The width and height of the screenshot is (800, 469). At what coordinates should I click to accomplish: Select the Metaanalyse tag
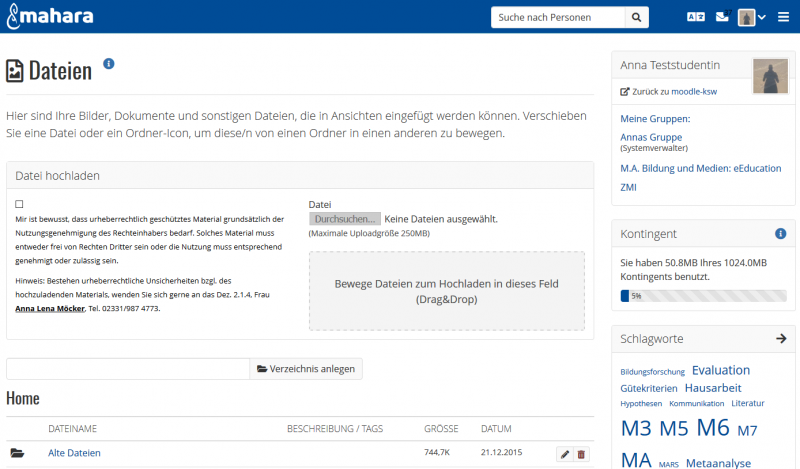click(718, 463)
